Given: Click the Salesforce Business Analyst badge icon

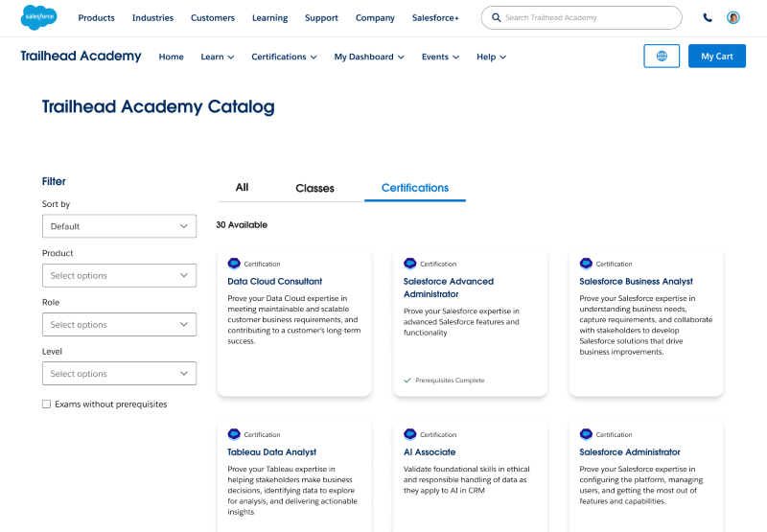Looking at the screenshot, I should coord(586,264).
